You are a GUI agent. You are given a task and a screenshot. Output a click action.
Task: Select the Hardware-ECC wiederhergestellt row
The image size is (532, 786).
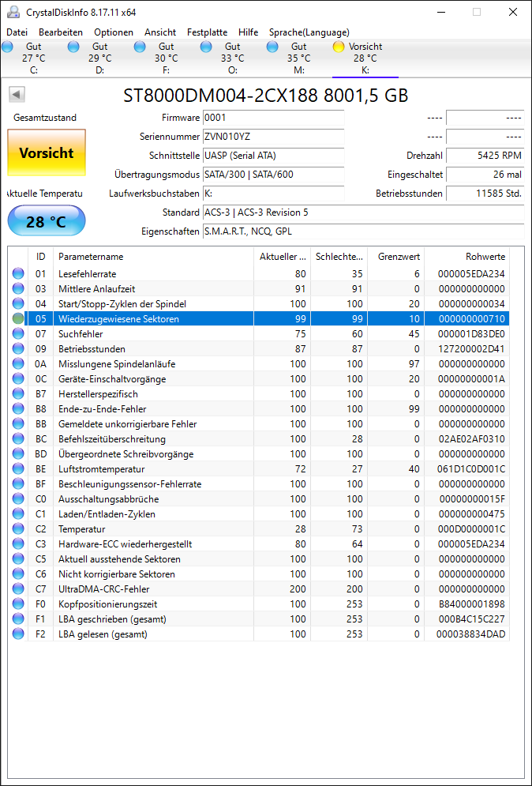coord(260,543)
